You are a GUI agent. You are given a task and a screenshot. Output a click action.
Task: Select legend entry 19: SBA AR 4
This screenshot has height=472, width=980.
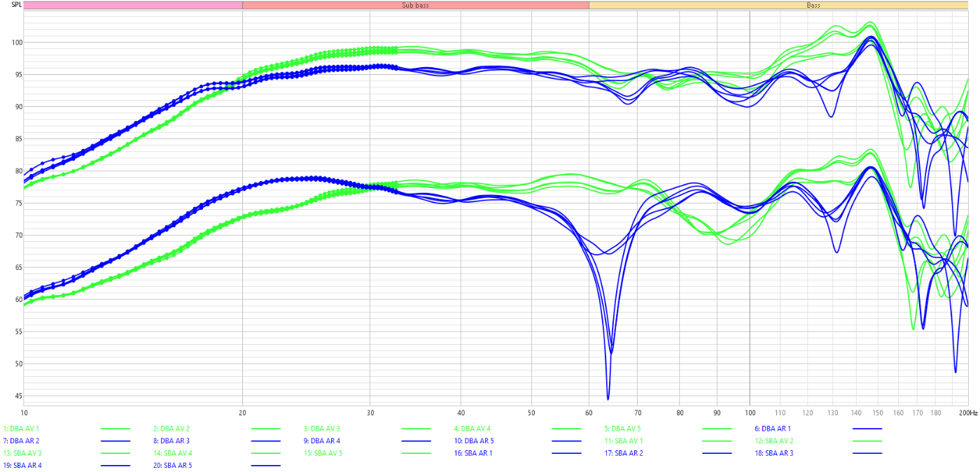click(22, 465)
